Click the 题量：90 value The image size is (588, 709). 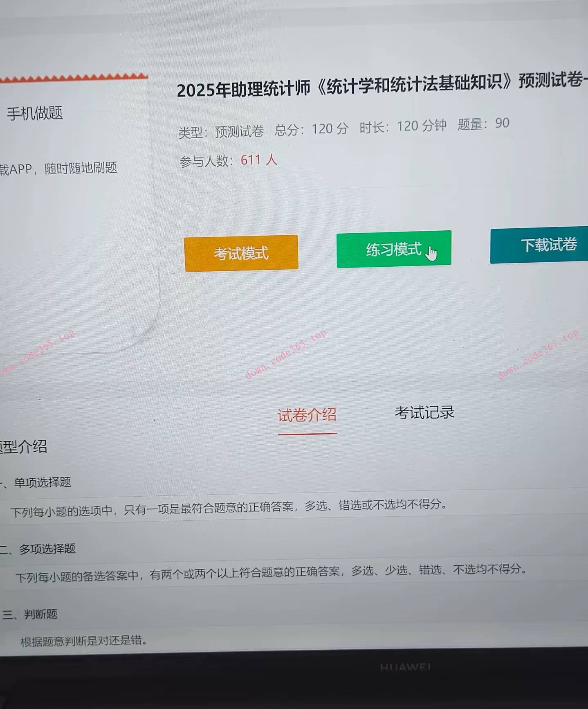(483, 124)
